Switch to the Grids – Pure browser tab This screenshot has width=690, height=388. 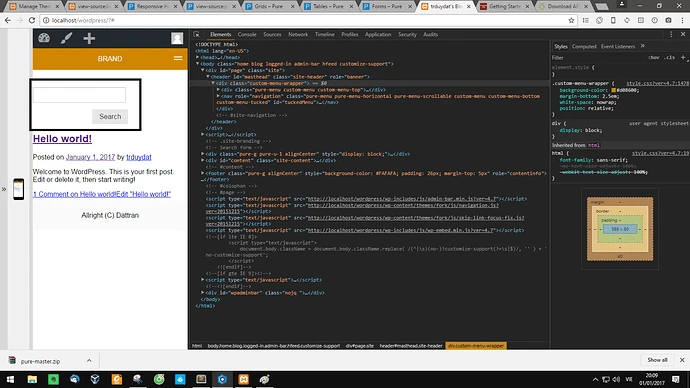(269, 7)
